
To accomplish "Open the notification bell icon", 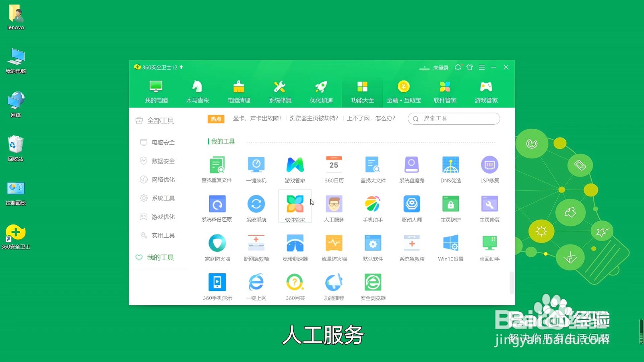I will tap(458, 67).
